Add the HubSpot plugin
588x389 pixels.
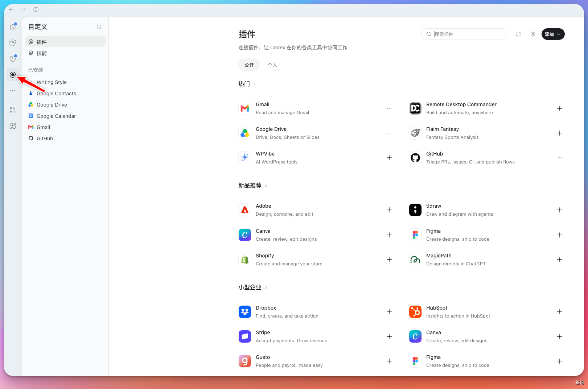click(560, 312)
